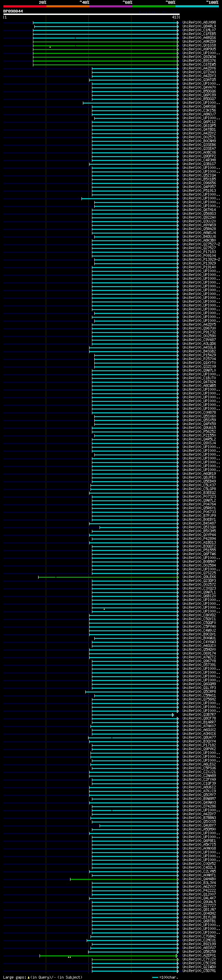Click the red ~20% identity color segment
The height and width of the screenshot is (980, 222).
tap(25, 6)
